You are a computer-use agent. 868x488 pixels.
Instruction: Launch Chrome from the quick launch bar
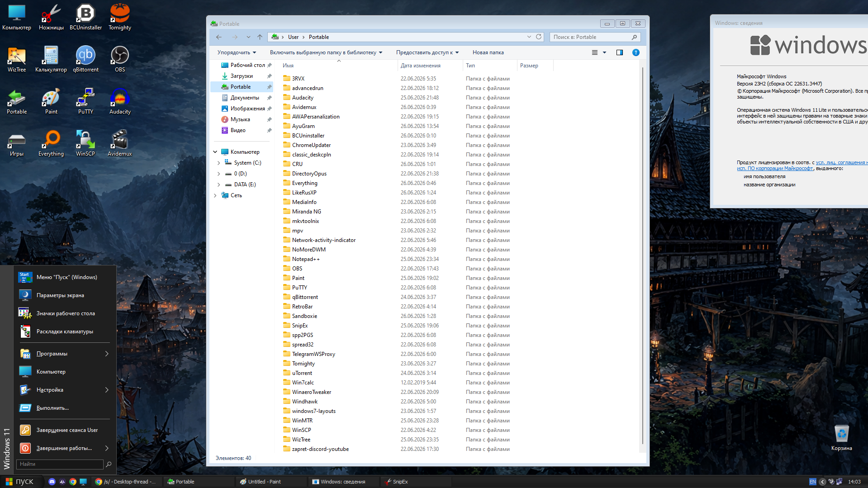tap(73, 482)
